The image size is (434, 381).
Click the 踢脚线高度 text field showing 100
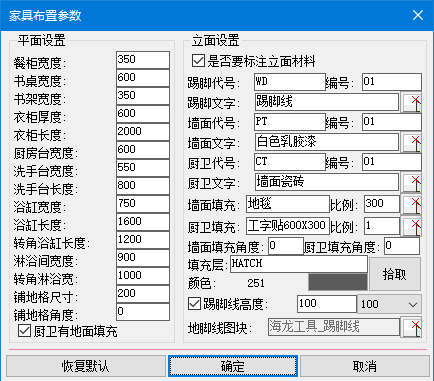coord(327,304)
